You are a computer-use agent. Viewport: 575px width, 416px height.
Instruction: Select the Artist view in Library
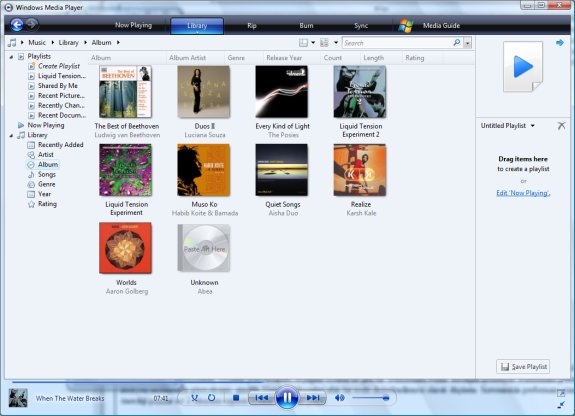tap(45, 155)
